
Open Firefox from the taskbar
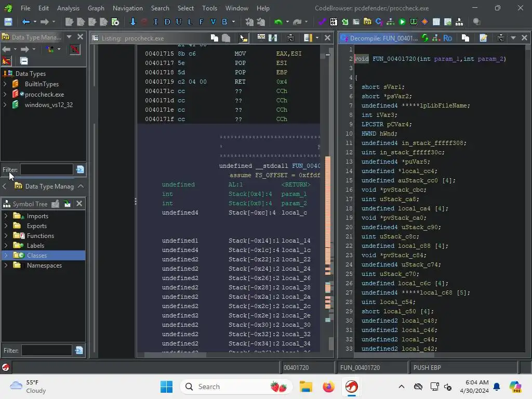pos(328,387)
